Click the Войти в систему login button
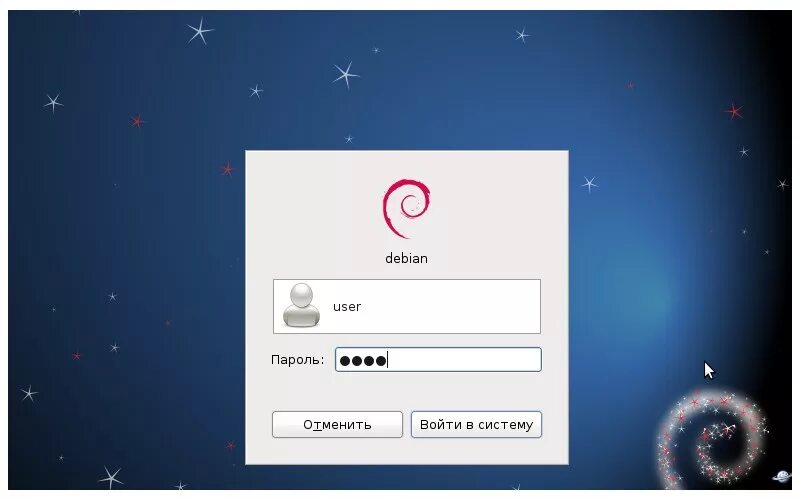The width and height of the screenshot is (800, 500). (476, 424)
